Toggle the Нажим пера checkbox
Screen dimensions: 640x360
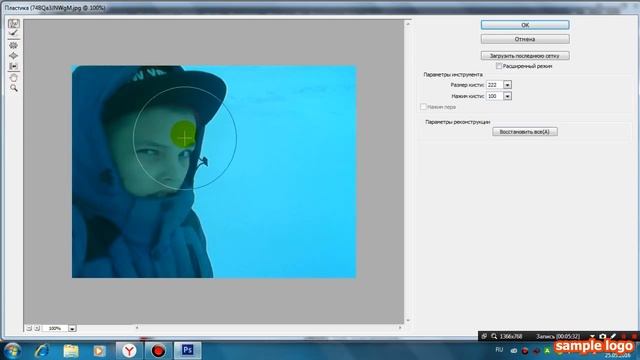[423, 107]
